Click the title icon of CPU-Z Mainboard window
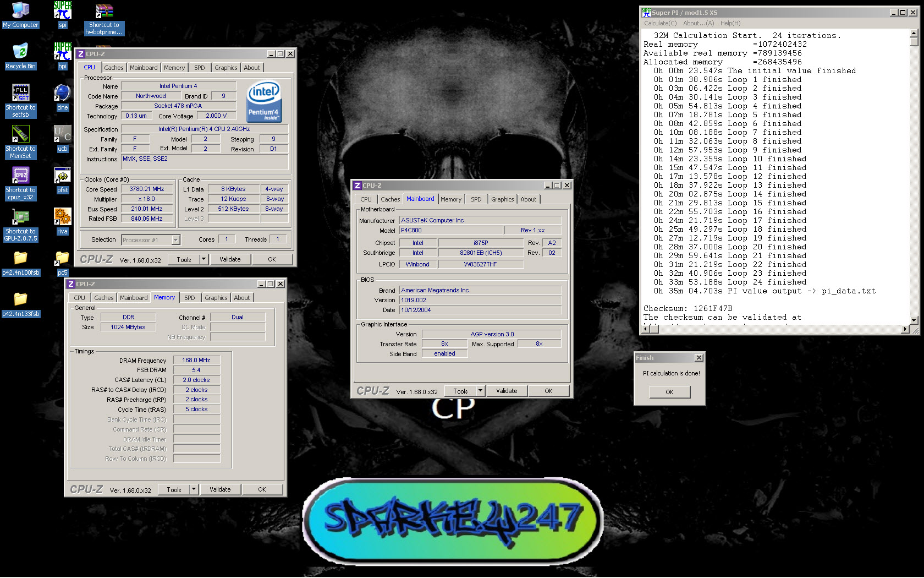 click(x=358, y=186)
